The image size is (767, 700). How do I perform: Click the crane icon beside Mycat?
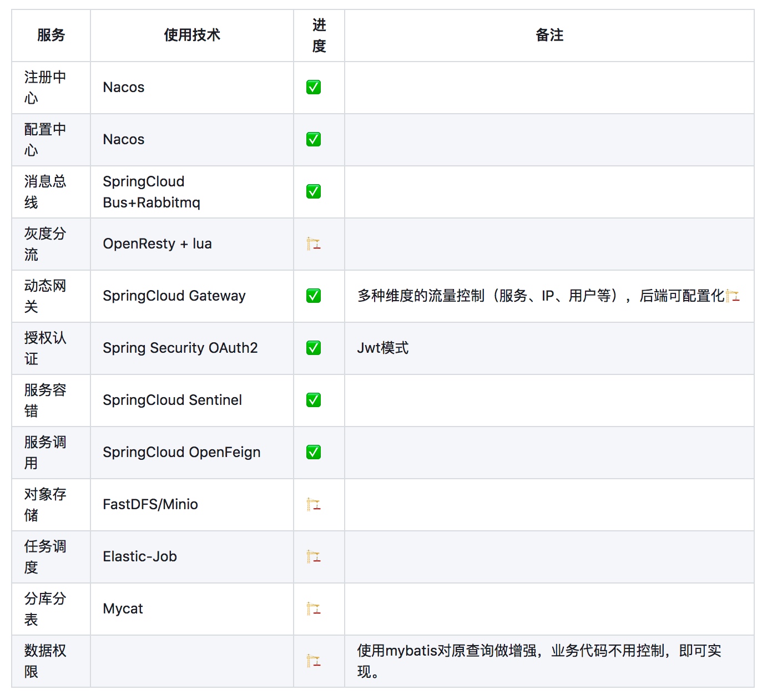click(314, 609)
